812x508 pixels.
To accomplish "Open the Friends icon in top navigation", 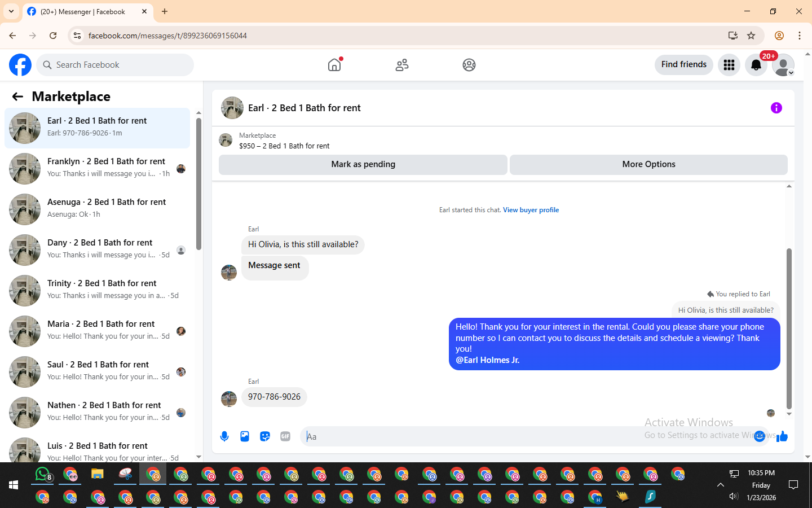I will (402, 65).
